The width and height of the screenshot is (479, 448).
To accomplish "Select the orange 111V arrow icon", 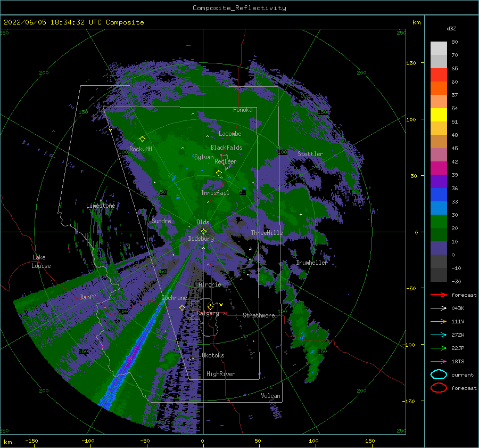I will pyautogui.click(x=439, y=321).
